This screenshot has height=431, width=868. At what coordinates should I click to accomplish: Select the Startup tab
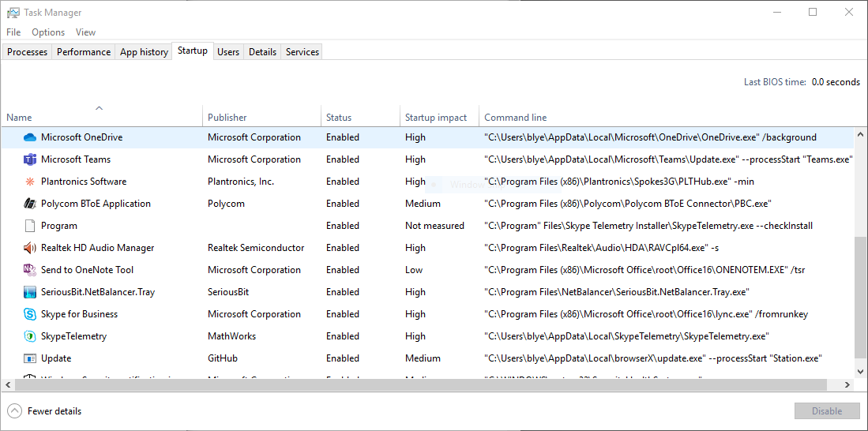193,51
